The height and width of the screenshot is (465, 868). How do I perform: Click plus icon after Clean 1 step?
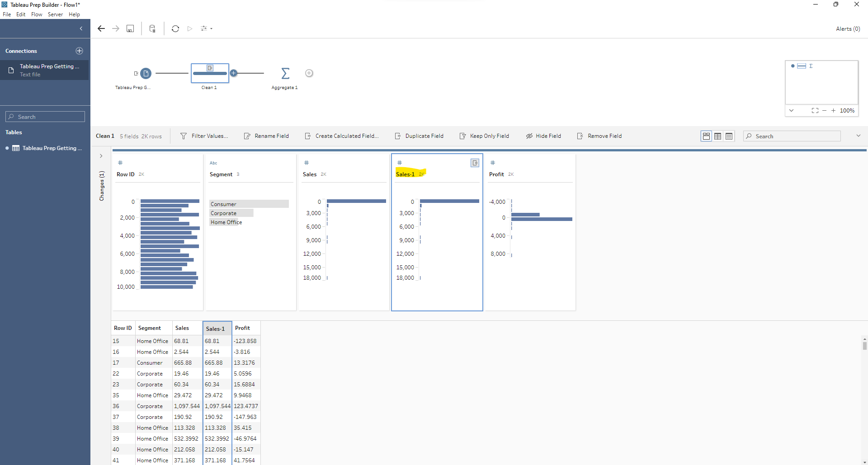(x=234, y=73)
